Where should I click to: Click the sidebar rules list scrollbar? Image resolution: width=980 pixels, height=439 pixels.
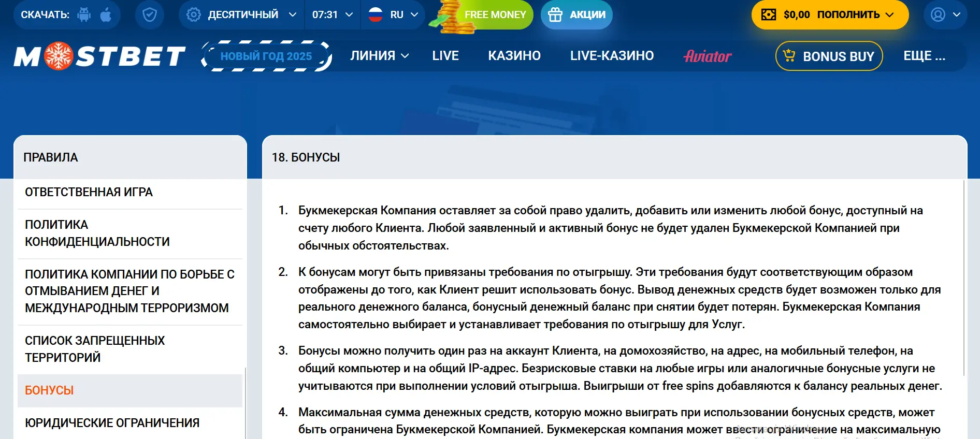(244, 403)
